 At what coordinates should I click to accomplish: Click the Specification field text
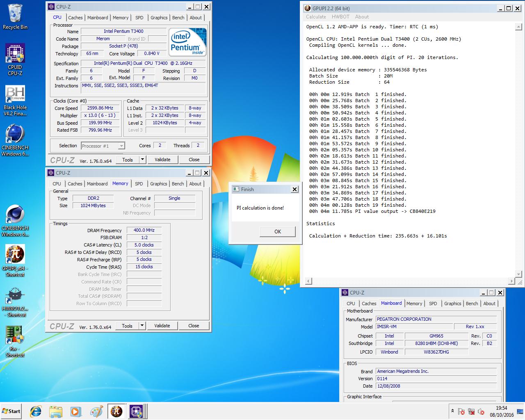pos(143,63)
